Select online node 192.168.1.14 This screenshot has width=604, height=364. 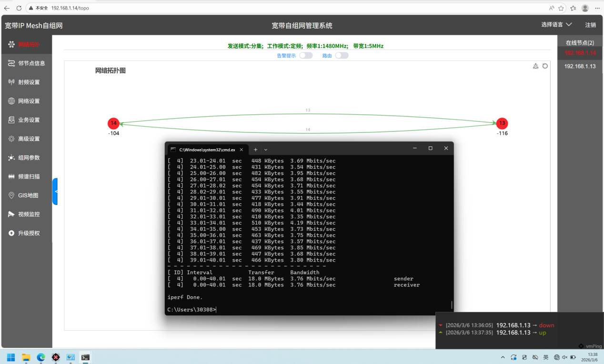click(580, 53)
